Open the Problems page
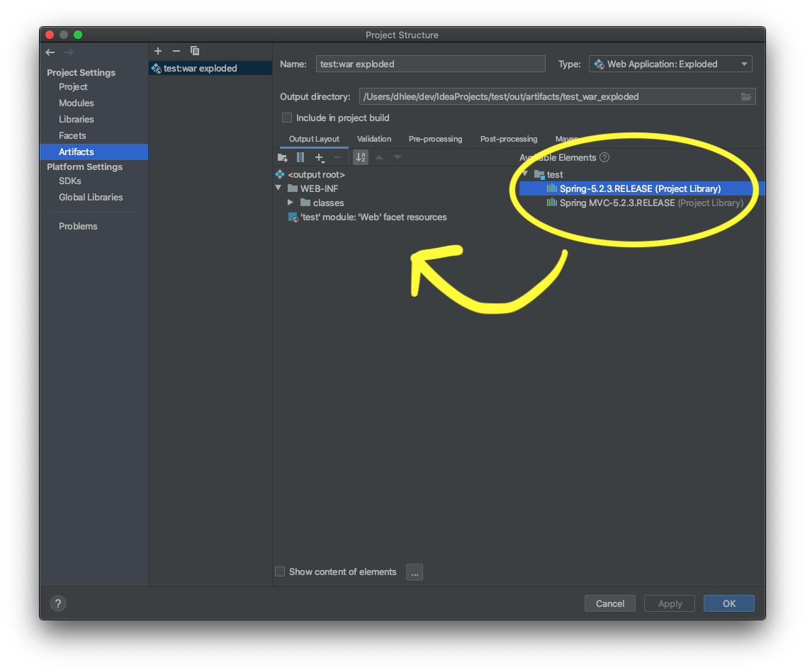This screenshot has height=672, width=805. click(x=78, y=226)
